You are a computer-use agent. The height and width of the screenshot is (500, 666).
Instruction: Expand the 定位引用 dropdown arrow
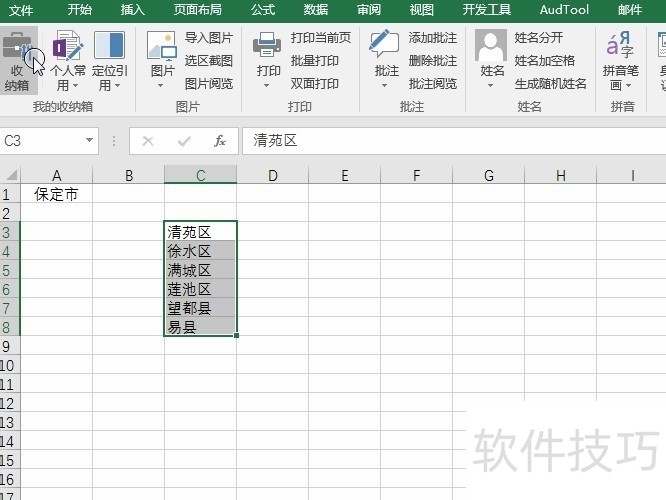click(117, 86)
